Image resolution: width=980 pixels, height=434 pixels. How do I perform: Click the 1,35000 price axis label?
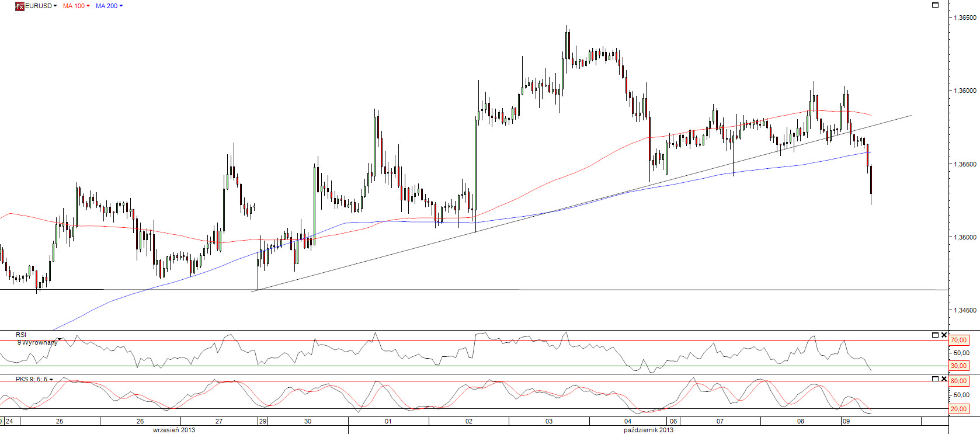(x=965, y=237)
